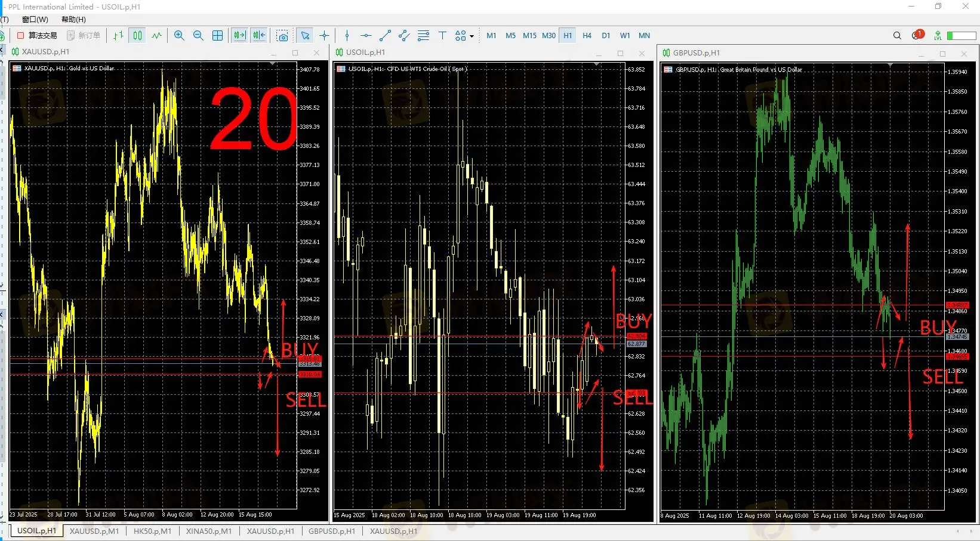Select the text label tool

[442, 36]
